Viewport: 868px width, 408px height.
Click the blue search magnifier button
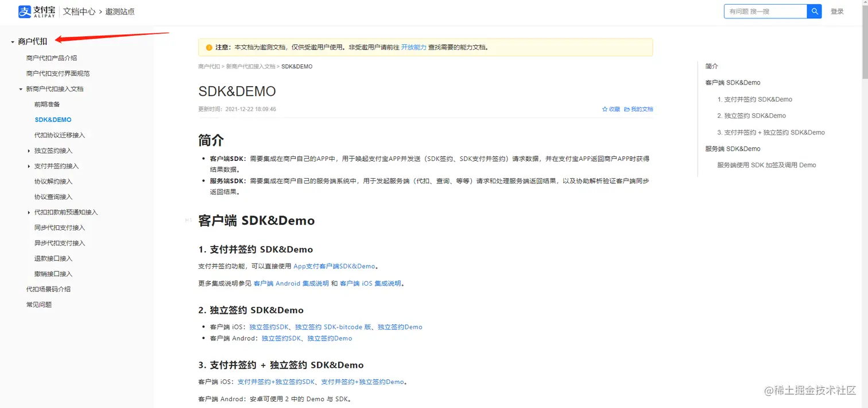click(814, 11)
